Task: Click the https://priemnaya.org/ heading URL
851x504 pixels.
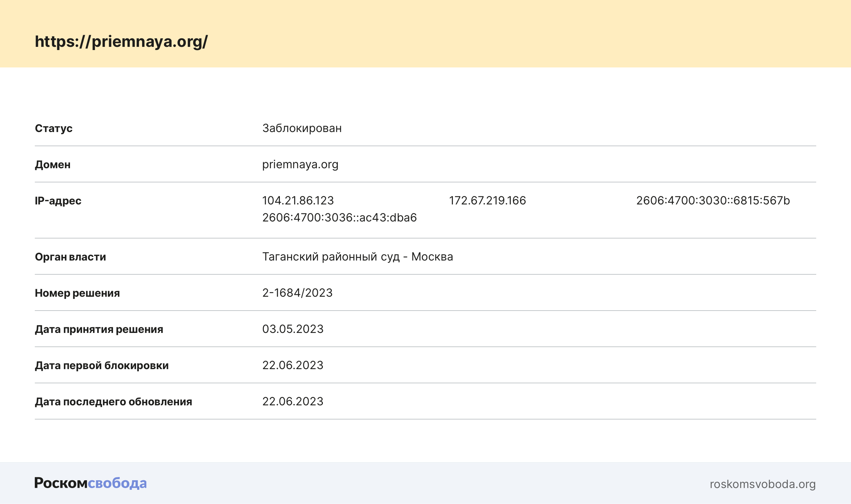Action: click(x=121, y=42)
